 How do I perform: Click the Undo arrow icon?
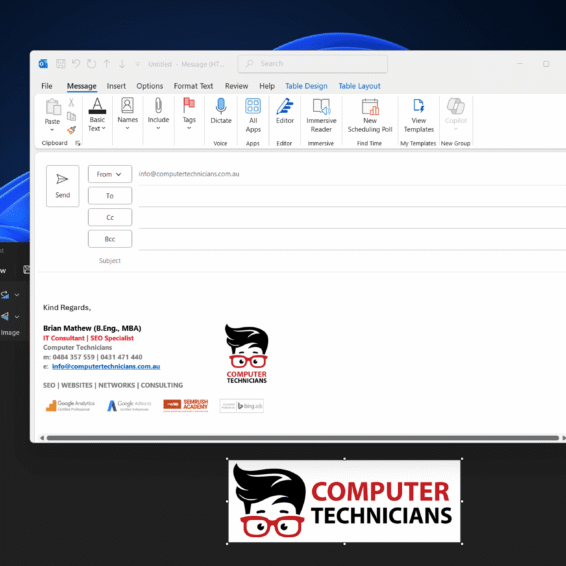pos(76,64)
